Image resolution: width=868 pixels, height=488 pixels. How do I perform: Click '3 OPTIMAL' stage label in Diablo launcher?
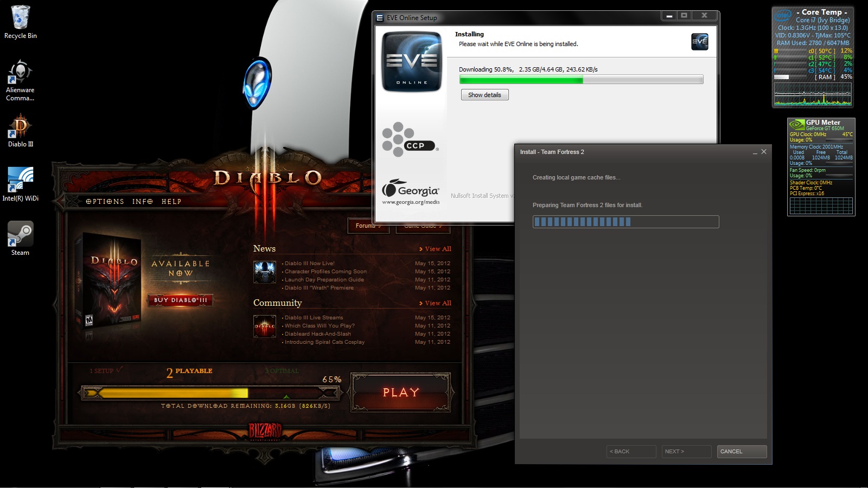[282, 371]
